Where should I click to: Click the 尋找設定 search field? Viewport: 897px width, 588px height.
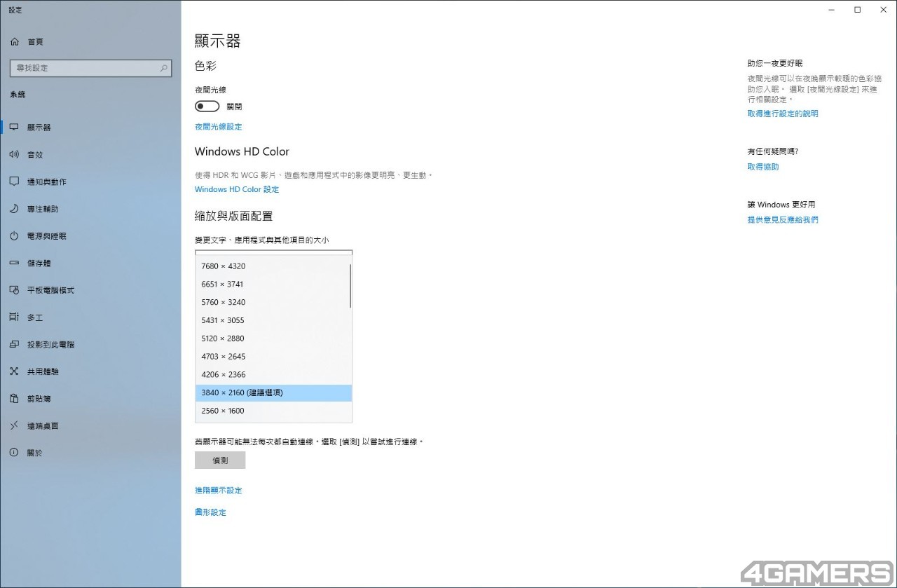click(90, 68)
